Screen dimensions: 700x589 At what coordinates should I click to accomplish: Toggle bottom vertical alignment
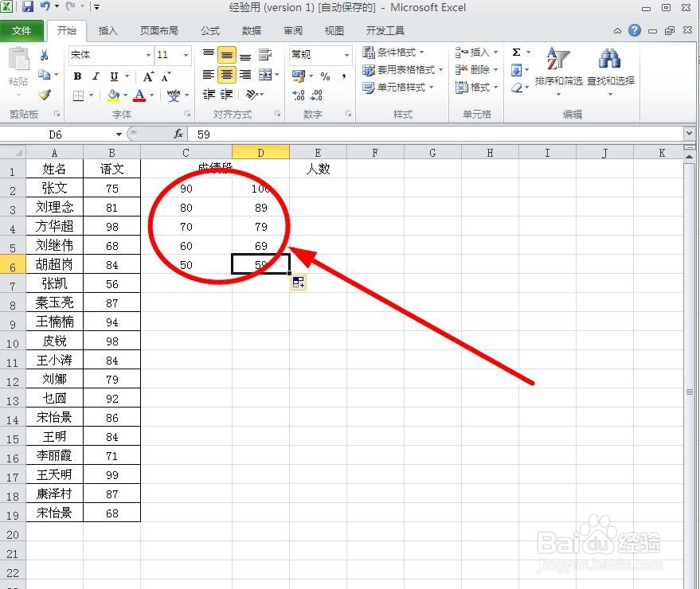[245, 56]
